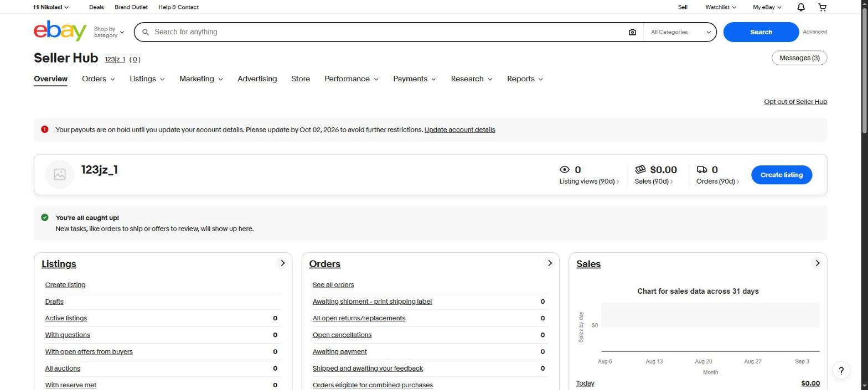The height and width of the screenshot is (390, 868).
Task: Open the shopping cart
Action: [822, 7]
